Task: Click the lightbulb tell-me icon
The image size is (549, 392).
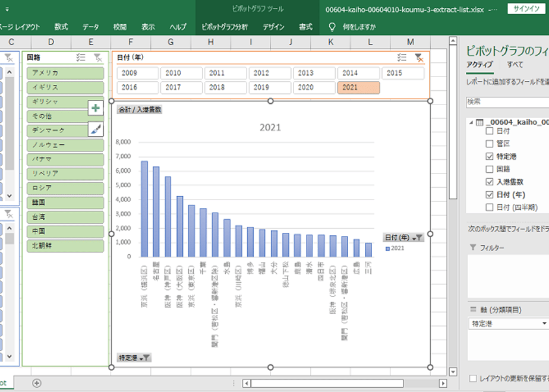Action: pos(332,27)
